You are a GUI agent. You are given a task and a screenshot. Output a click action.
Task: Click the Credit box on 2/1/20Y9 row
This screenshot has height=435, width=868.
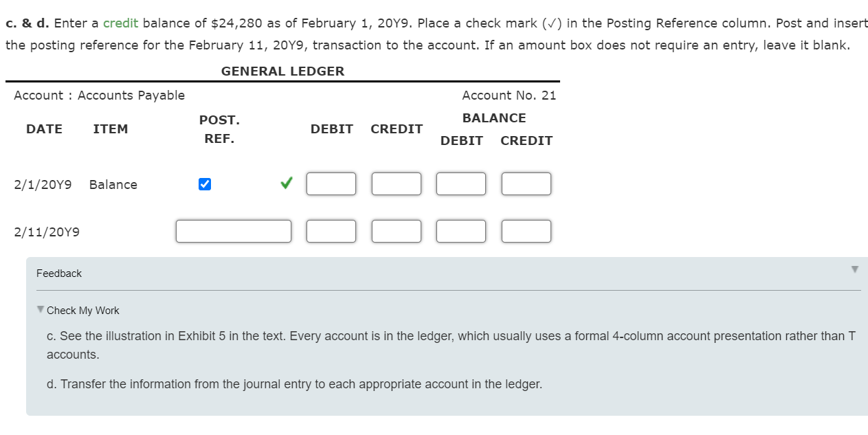point(396,183)
